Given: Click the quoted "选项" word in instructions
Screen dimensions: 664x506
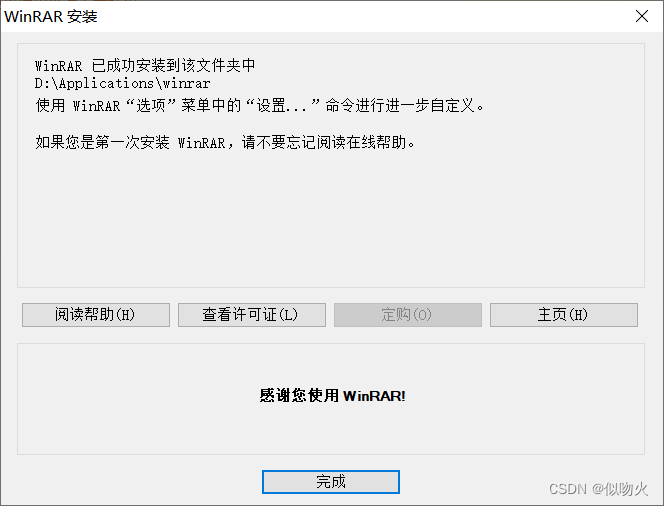Looking at the screenshot, I should coord(151,105).
